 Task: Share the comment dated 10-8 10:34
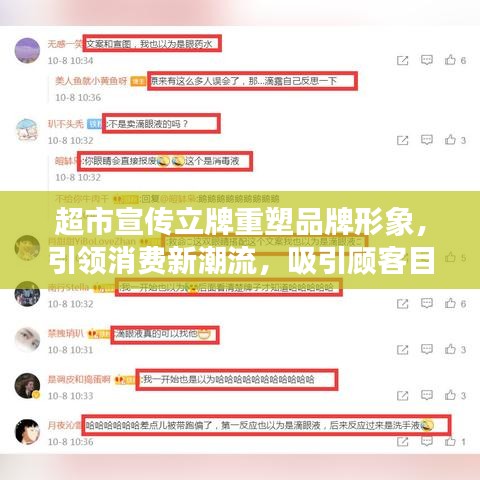(x=402, y=60)
